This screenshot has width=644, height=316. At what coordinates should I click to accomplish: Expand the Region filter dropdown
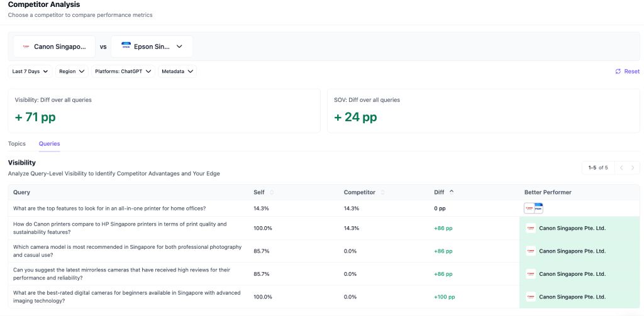coord(72,72)
